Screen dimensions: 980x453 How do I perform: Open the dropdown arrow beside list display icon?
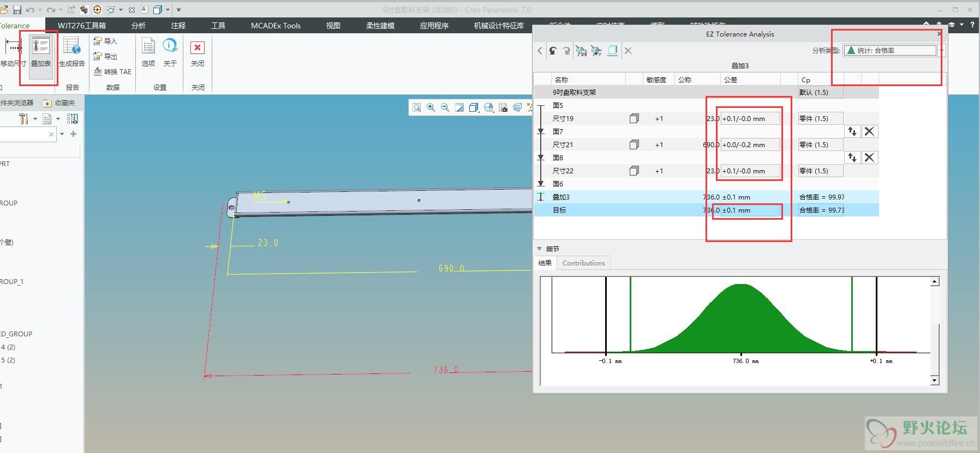click(x=58, y=119)
